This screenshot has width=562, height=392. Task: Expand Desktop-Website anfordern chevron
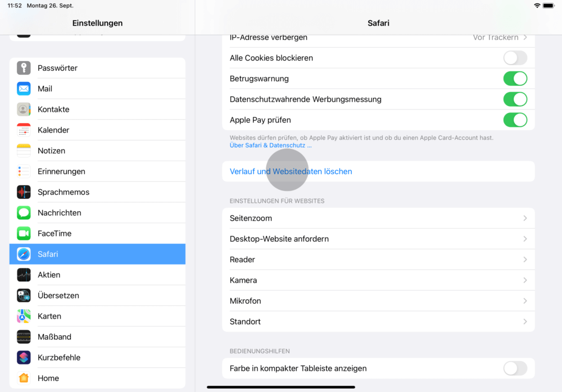pos(525,239)
